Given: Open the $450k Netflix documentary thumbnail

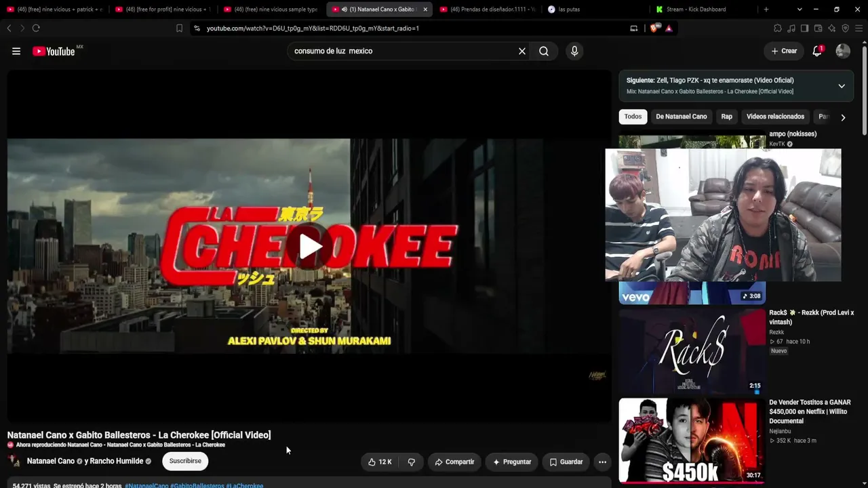Looking at the screenshot, I should (x=692, y=440).
